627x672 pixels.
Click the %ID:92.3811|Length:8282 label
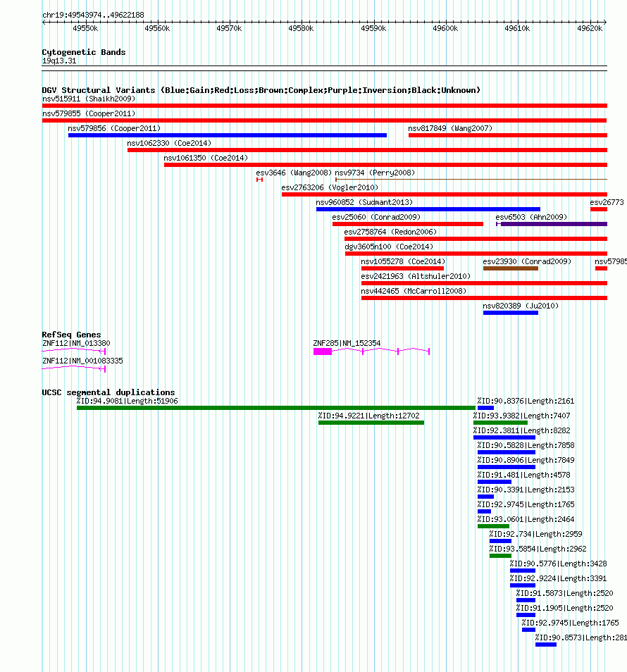(x=521, y=430)
